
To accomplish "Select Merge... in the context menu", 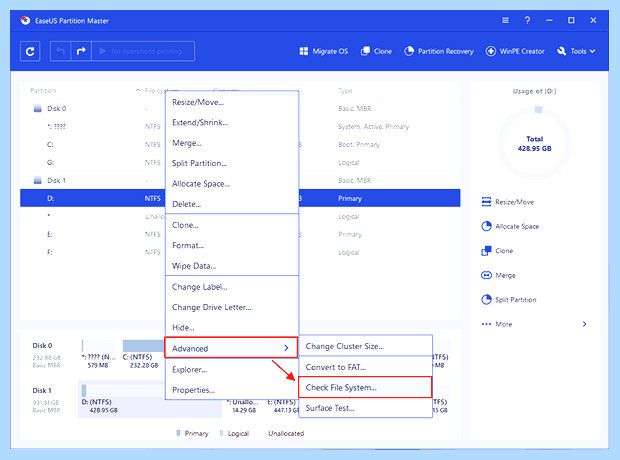I will tap(232, 143).
